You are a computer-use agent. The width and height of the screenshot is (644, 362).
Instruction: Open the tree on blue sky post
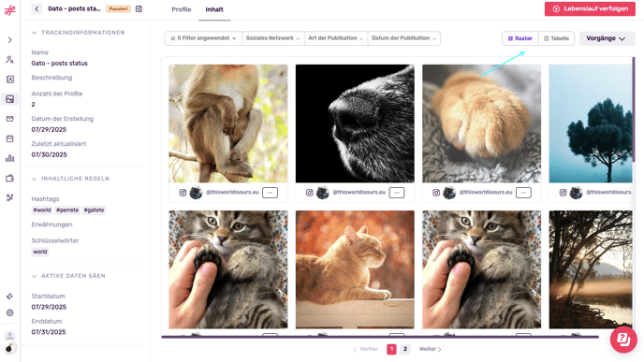tap(591, 123)
